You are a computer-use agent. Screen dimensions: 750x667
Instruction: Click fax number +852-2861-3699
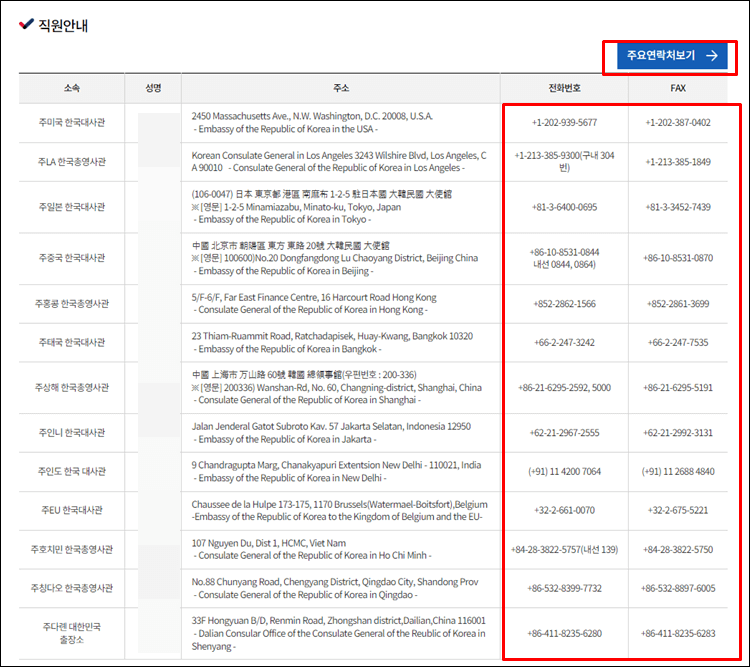(678, 304)
